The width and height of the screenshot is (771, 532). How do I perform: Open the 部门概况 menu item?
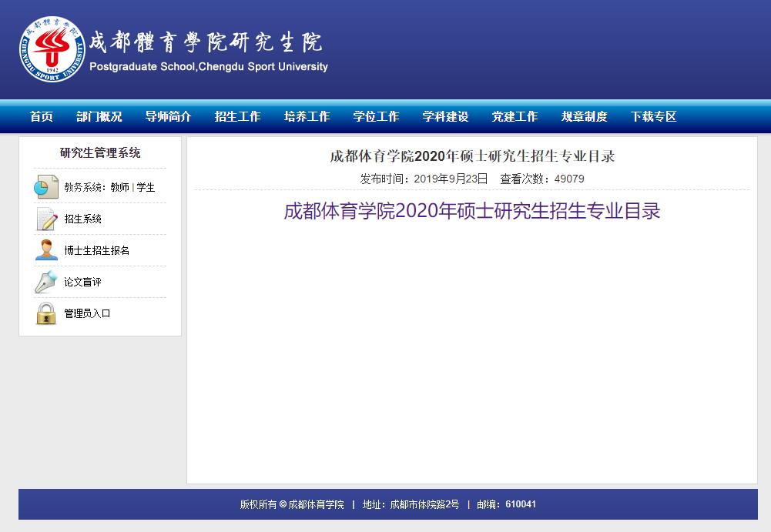99,116
